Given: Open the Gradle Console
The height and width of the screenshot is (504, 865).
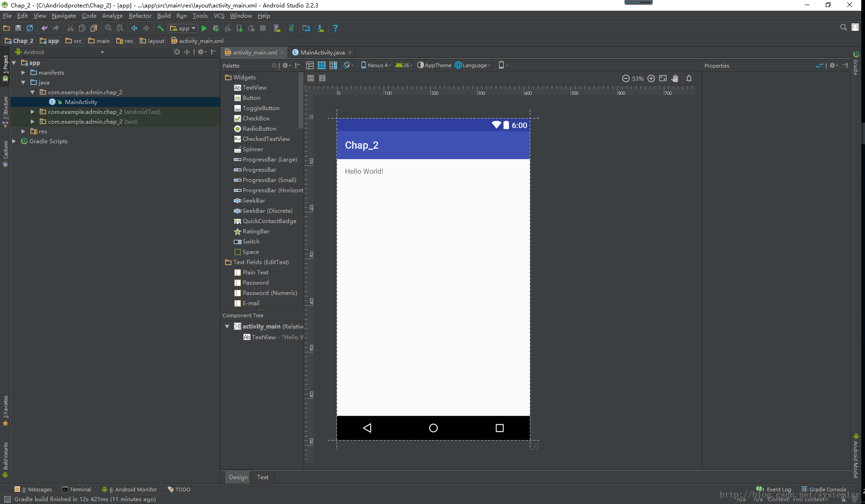Looking at the screenshot, I should pos(824,490).
